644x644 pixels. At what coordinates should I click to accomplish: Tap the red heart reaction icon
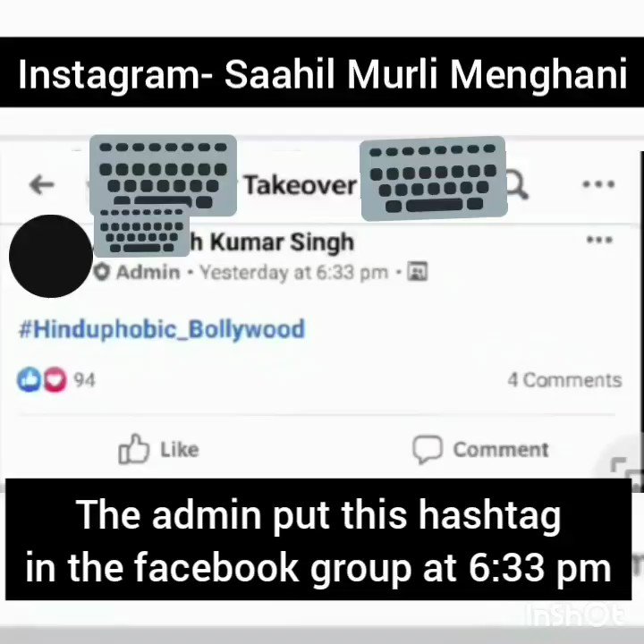55,379
